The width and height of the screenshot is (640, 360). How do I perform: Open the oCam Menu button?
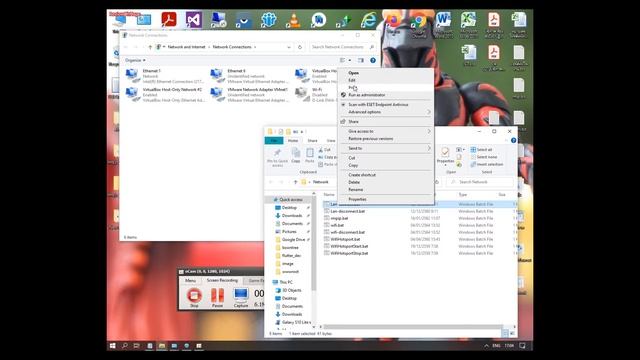coord(190,280)
